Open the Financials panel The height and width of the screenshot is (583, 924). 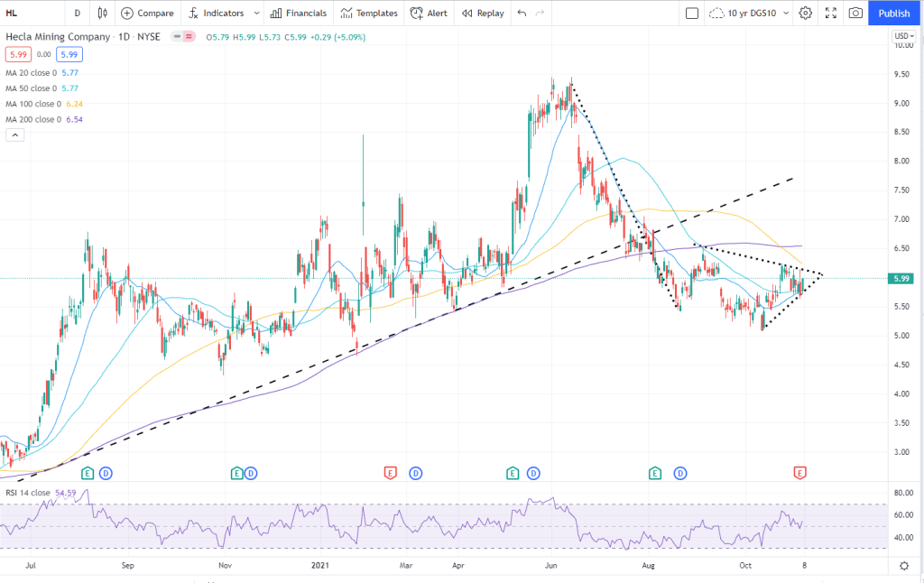point(299,14)
